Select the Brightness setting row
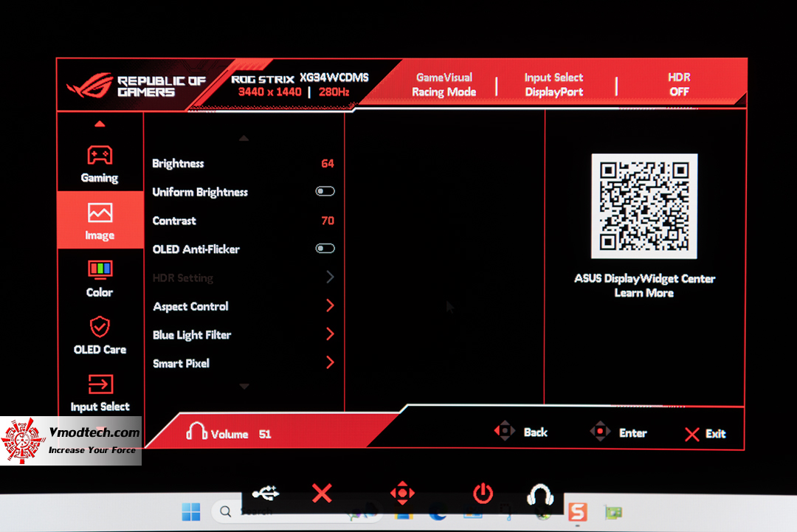The image size is (797, 532). click(x=243, y=164)
